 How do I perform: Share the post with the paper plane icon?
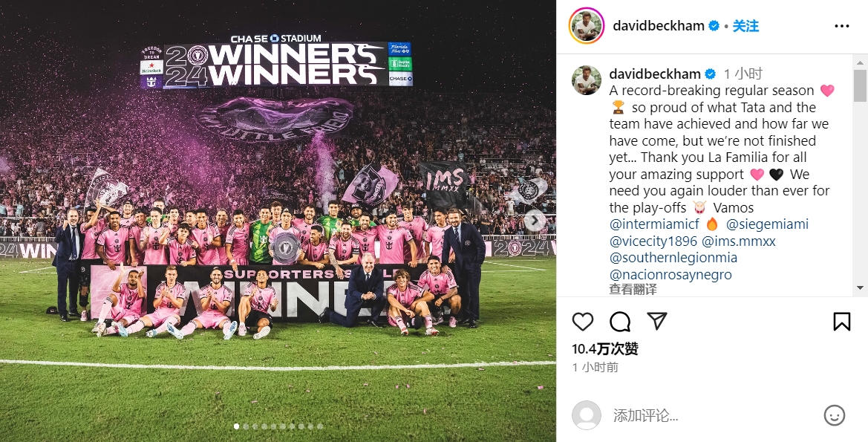tap(656, 321)
